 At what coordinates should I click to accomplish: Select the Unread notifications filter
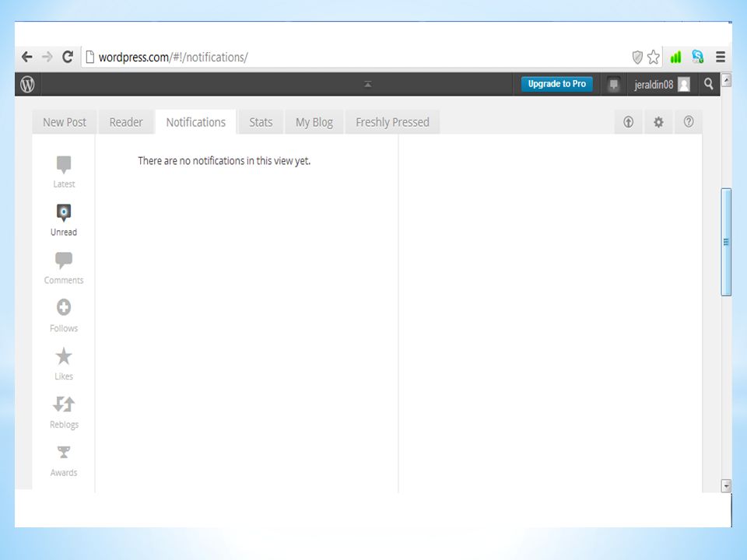point(64,220)
